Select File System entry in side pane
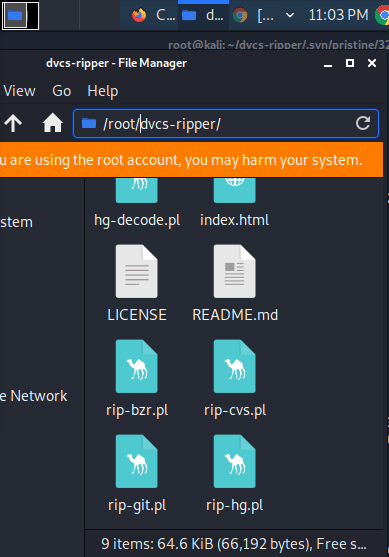The width and height of the screenshot is (389, 557). point(16,222)
